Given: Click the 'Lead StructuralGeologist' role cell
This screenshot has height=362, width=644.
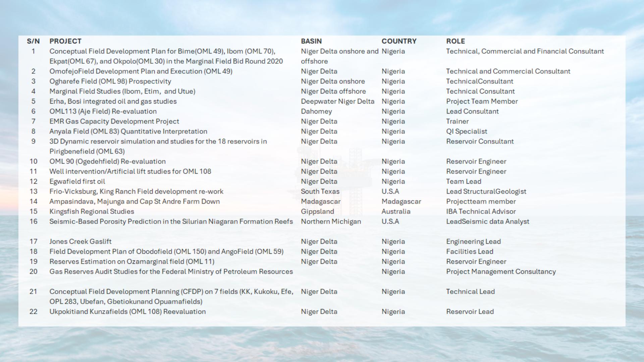Looking at the screenshot, I should point(486,191).
